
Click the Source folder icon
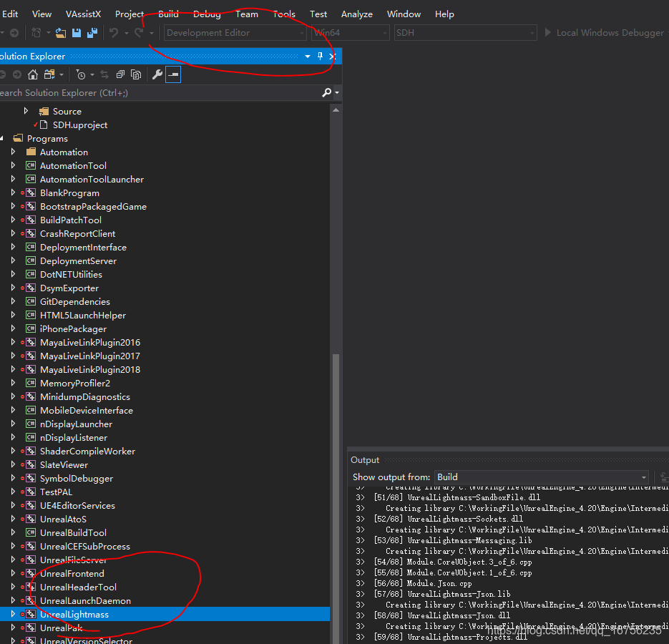[44, 112]
